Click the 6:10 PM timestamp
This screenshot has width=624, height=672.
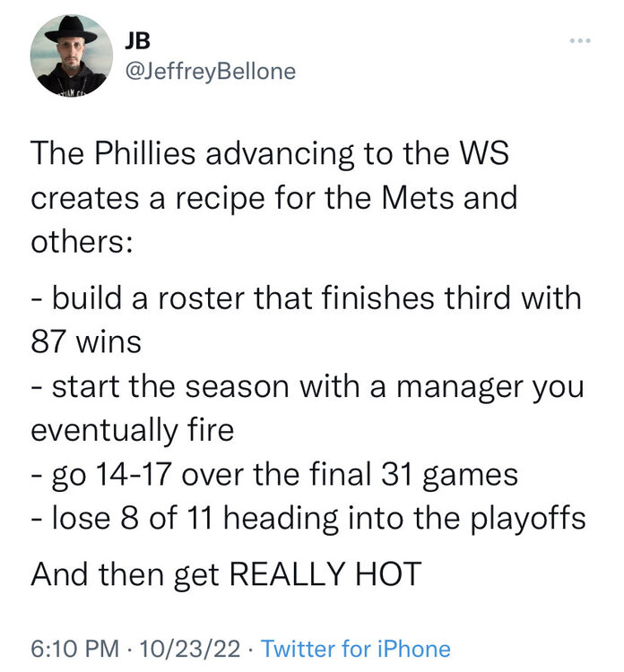tap(75, 648)
